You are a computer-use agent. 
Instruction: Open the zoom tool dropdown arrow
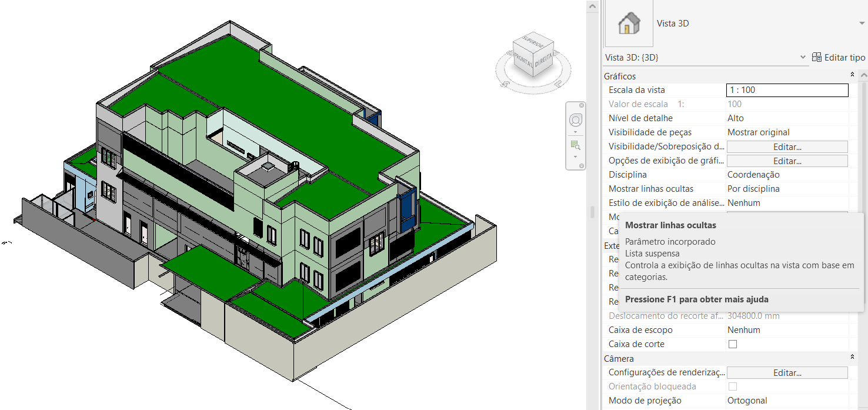pos(575,156)
